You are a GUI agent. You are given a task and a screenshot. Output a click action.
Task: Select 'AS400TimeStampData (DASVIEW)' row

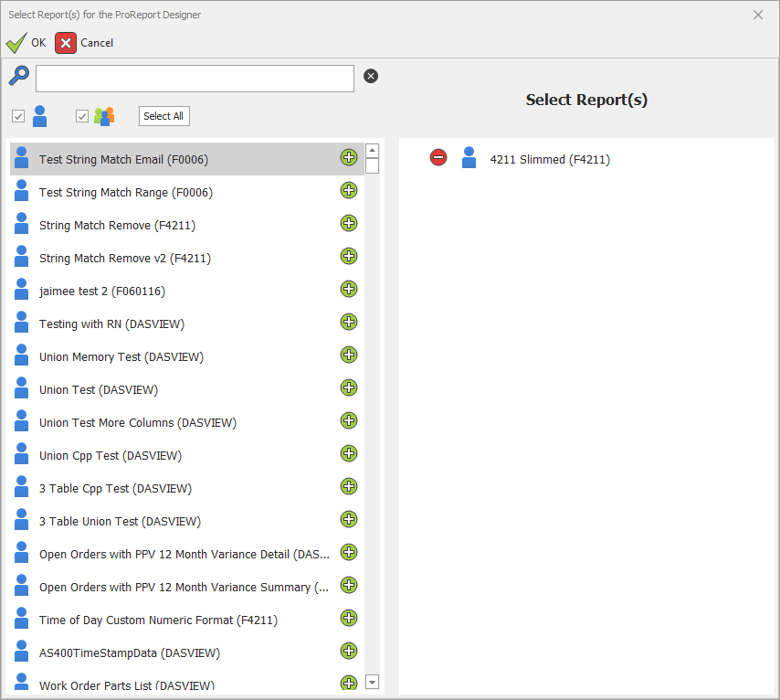(x=187, y=652)
